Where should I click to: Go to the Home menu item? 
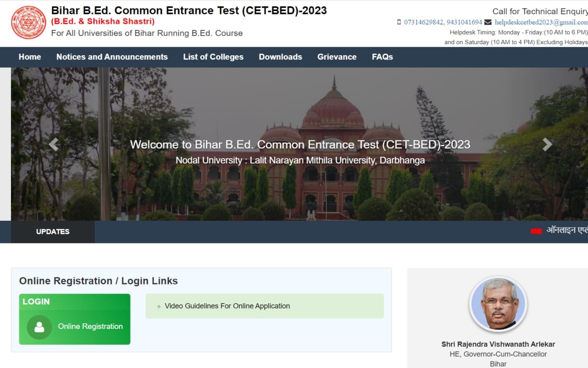29,57
